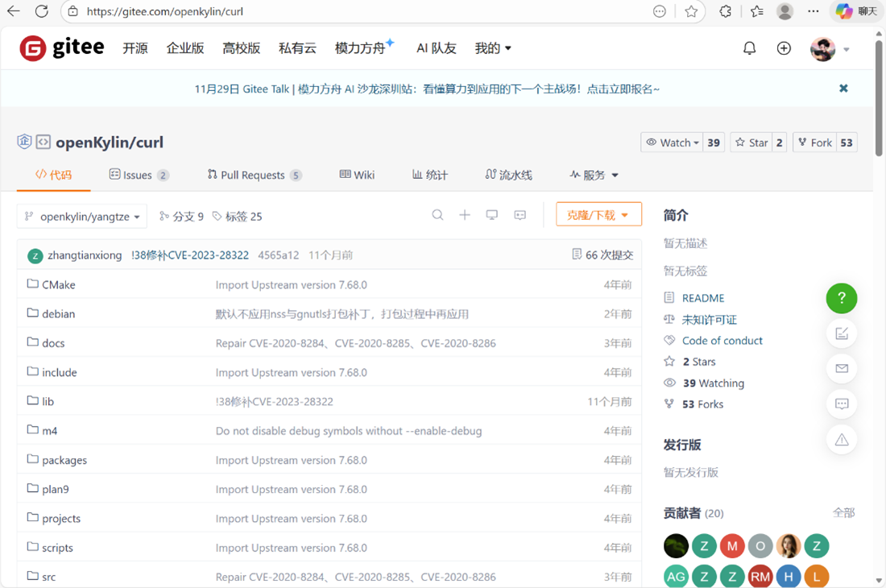886x588 pixels.
Task: Open the Web IDE monitor icon
Action: (492, 215)
